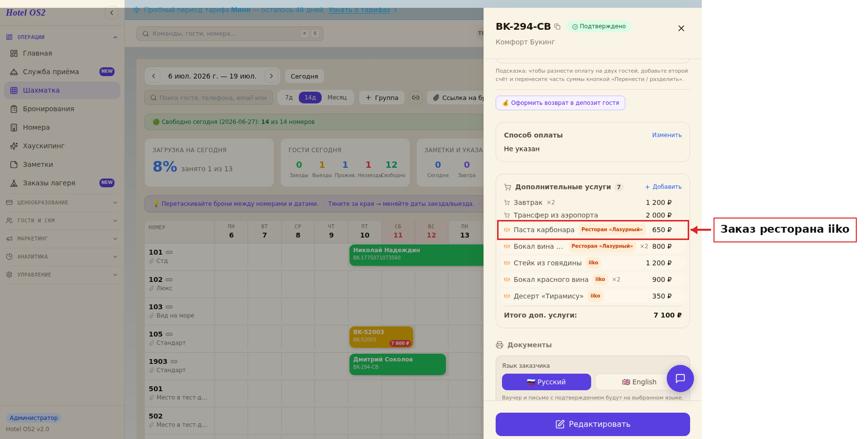Expand the Аналитика section
This screenshot has width=868, height=439.
[x=62, y=257]
